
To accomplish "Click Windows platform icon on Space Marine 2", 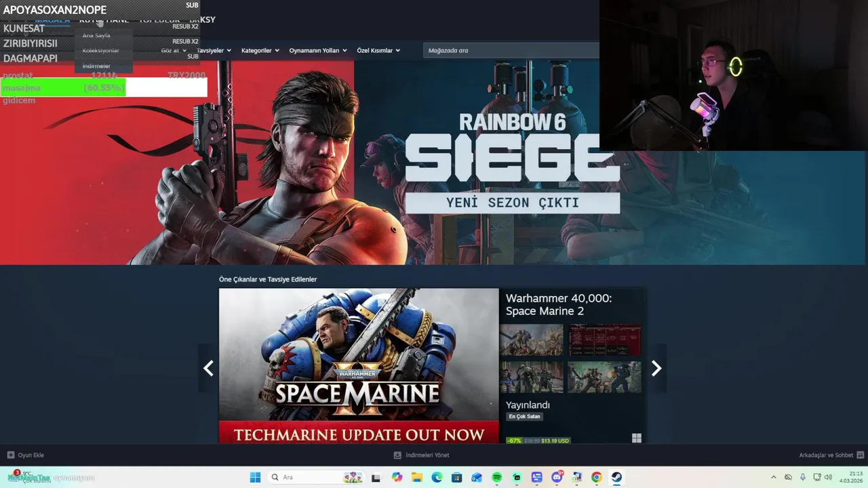I will [636, 439].
